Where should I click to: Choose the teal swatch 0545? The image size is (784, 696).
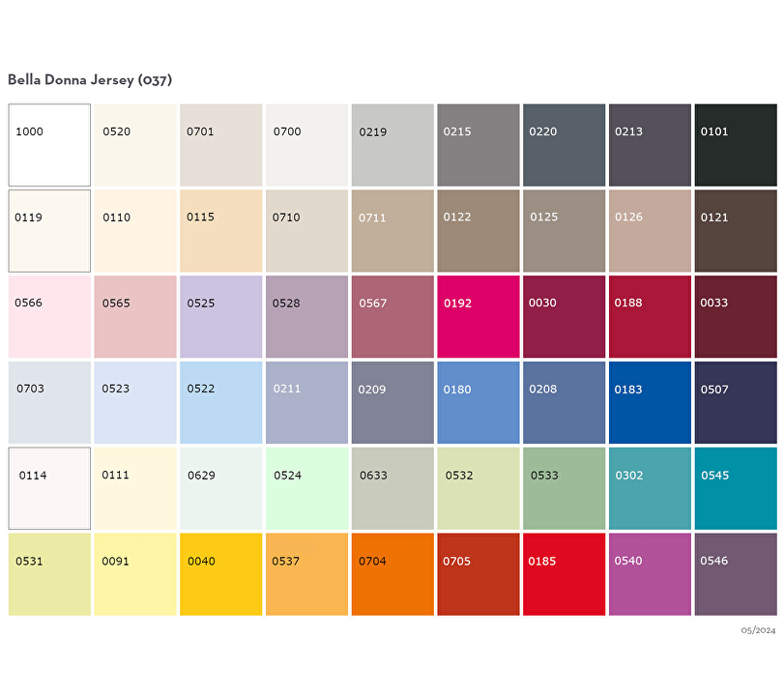coord(735,488)
